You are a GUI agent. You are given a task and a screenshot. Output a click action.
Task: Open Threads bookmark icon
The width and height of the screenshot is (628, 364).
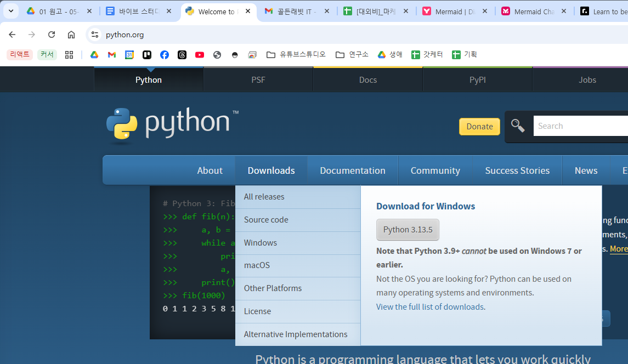[182, 55]
